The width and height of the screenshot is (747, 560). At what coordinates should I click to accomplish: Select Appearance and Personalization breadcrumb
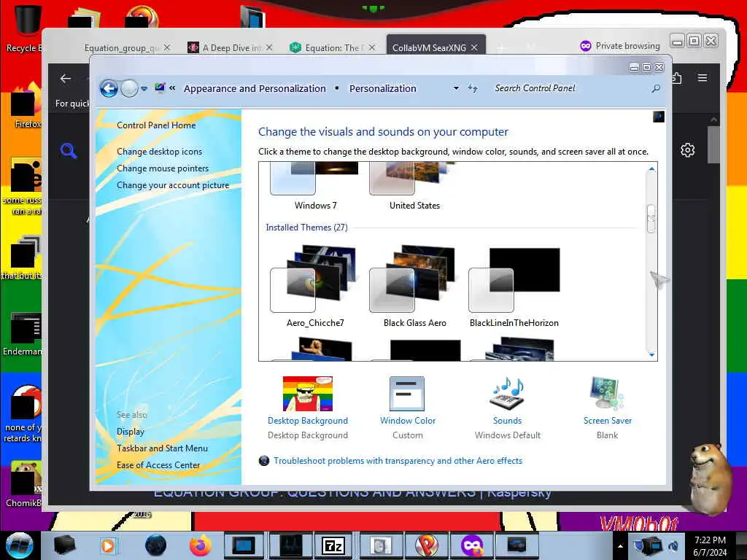click(255, 88)
